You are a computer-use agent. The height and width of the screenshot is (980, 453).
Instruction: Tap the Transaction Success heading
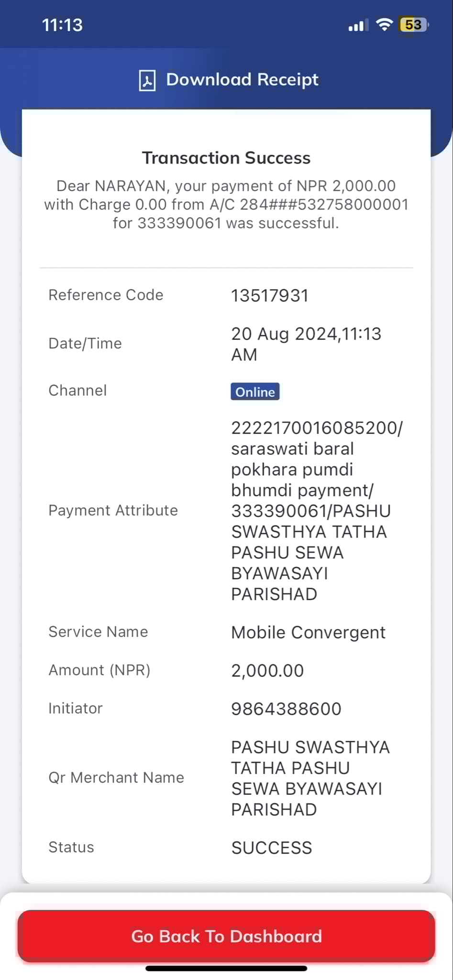coord(226,158)
